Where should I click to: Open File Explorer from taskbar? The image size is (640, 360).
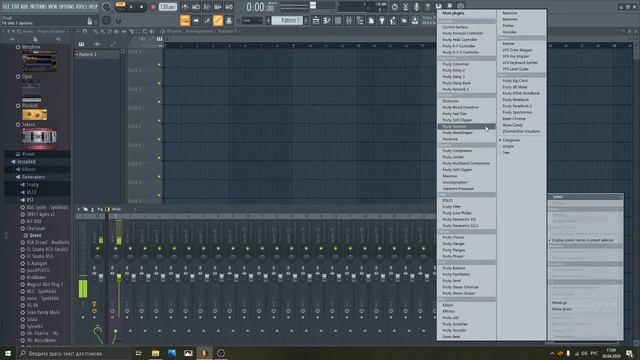pyautogui.click(x=156, y=353)
